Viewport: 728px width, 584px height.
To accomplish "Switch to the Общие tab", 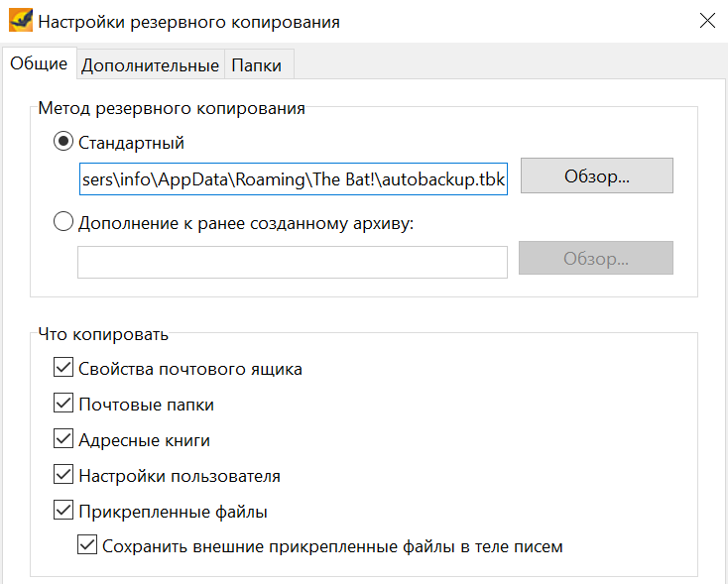I will pyautogui.click(x=39, y=64).
